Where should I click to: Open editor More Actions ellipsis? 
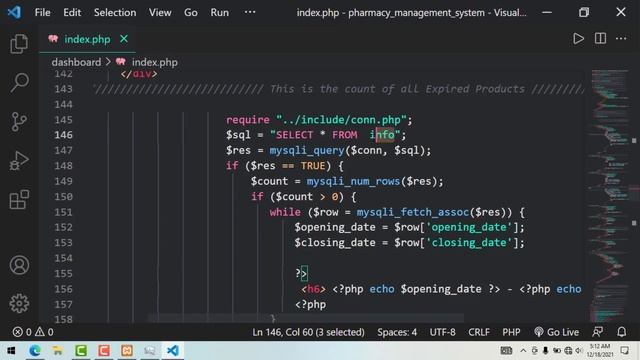[621, 39]
